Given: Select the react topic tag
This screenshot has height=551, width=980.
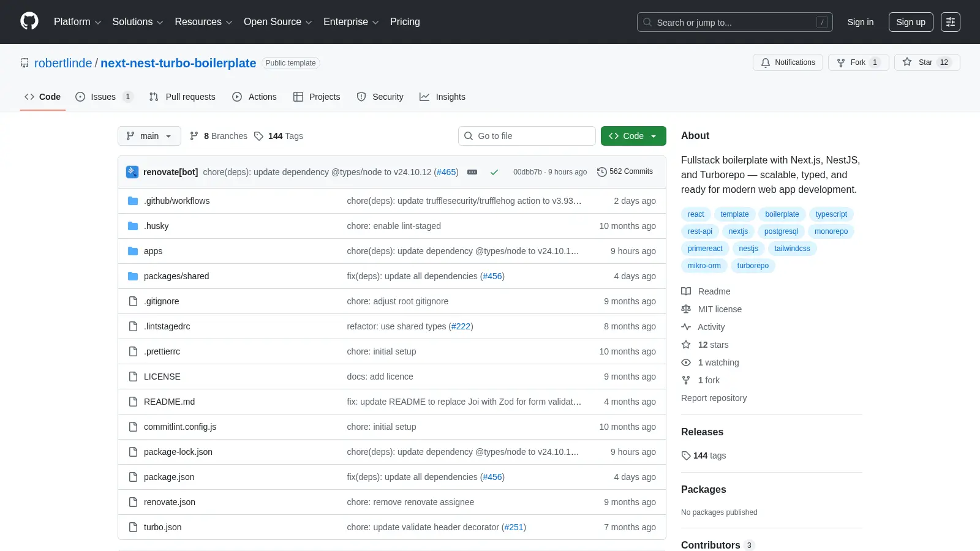Looking at the screenshot, I should (x=696, y=214).
